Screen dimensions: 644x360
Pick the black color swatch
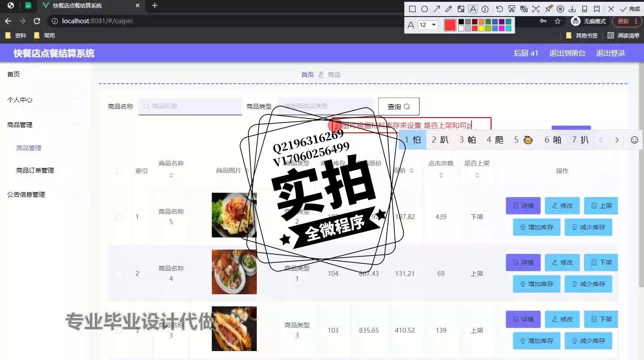(x=461, y=21)
